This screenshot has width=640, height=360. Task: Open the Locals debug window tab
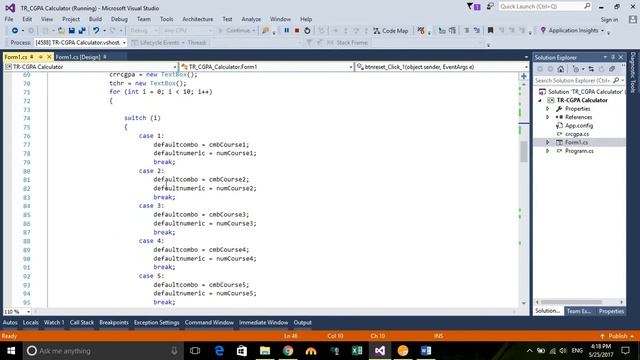coord(31,322)
